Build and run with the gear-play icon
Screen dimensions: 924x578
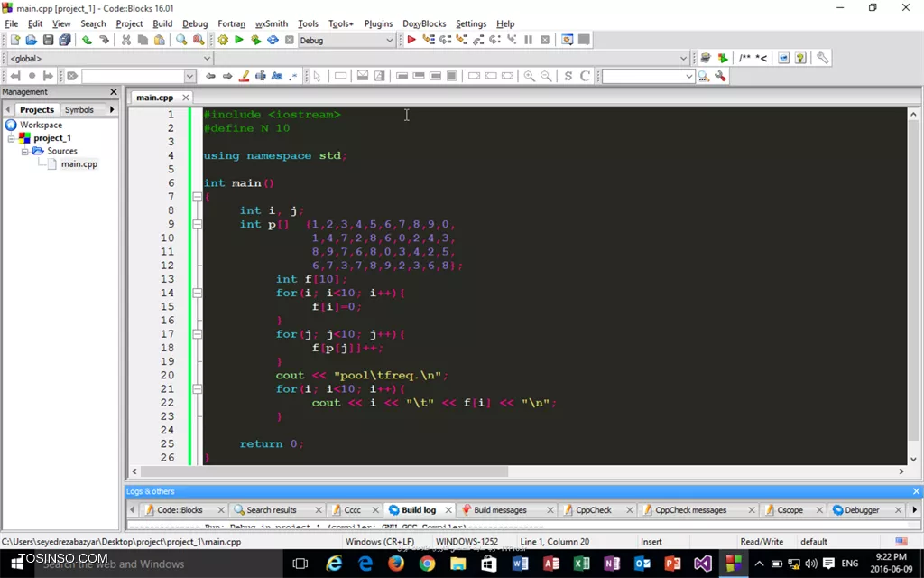point(255,40)
